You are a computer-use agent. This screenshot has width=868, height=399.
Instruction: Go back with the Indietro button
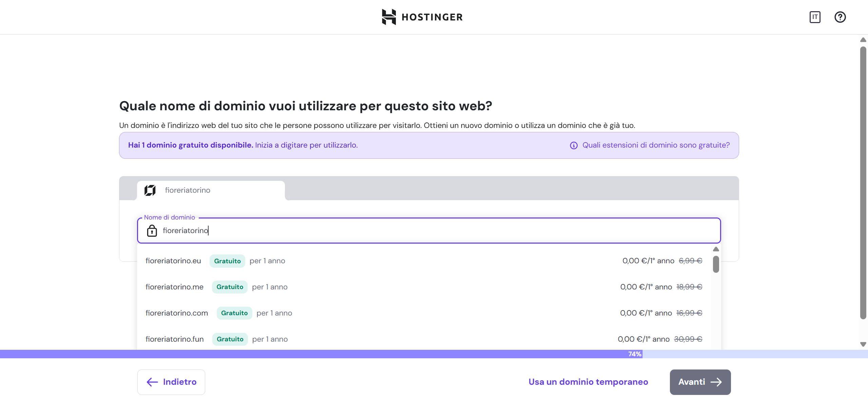171,382
